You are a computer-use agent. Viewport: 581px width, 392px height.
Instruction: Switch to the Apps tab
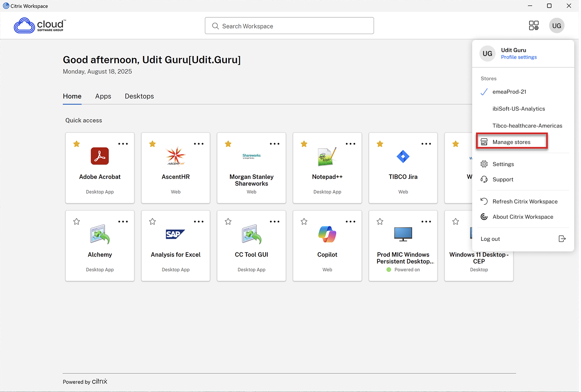[103, 96]
